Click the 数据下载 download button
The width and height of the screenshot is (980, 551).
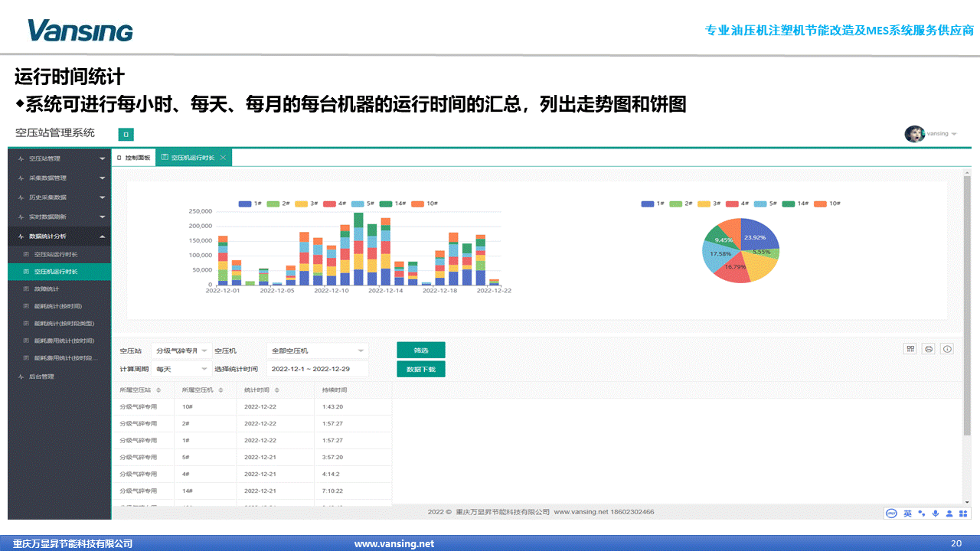420,369
